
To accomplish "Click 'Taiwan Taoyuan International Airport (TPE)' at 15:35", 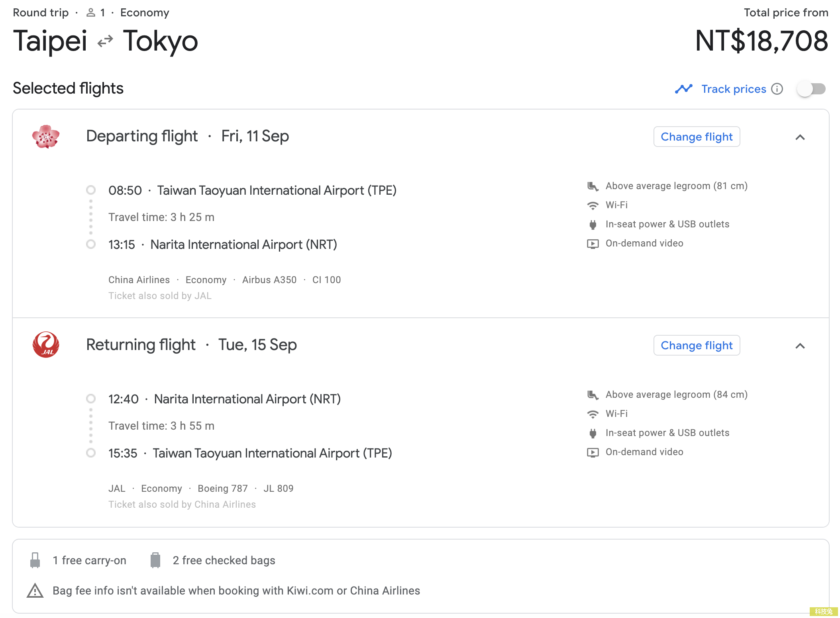I will click(272, 453).
